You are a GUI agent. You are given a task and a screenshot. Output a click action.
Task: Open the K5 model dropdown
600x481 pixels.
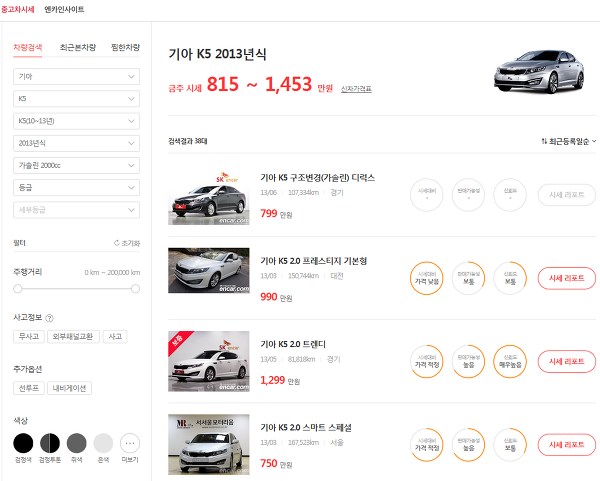coord(77,99)
